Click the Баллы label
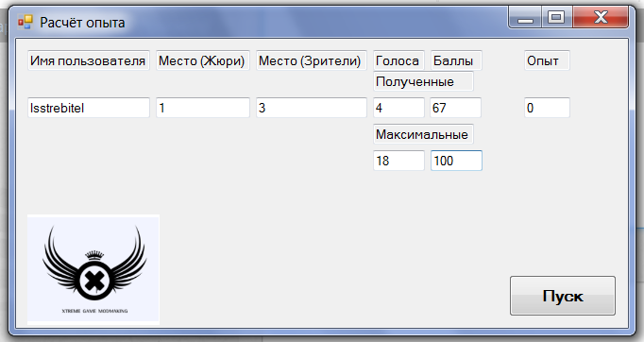Viewport: 644px width, 342px height. [456, 60]
